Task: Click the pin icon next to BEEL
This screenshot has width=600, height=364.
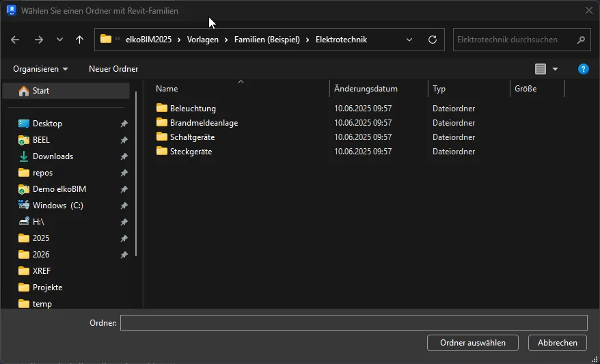Action: coord(124,140)
